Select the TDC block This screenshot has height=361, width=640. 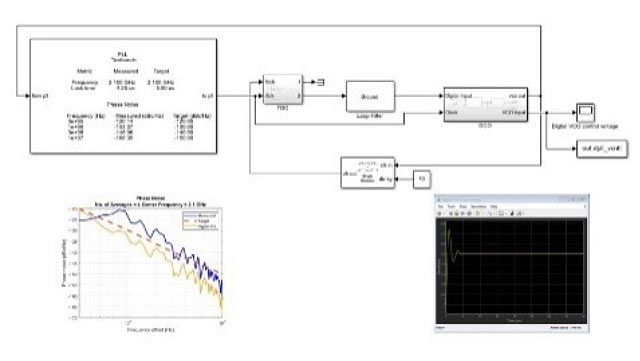click(283, 89)
